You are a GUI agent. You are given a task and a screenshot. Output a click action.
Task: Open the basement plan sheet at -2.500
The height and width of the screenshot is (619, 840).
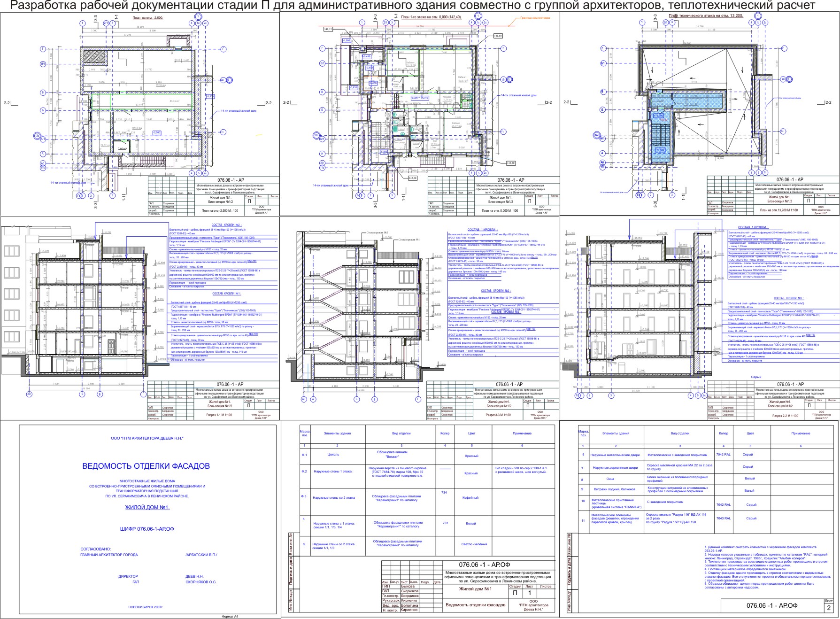(x=140, y=114)
